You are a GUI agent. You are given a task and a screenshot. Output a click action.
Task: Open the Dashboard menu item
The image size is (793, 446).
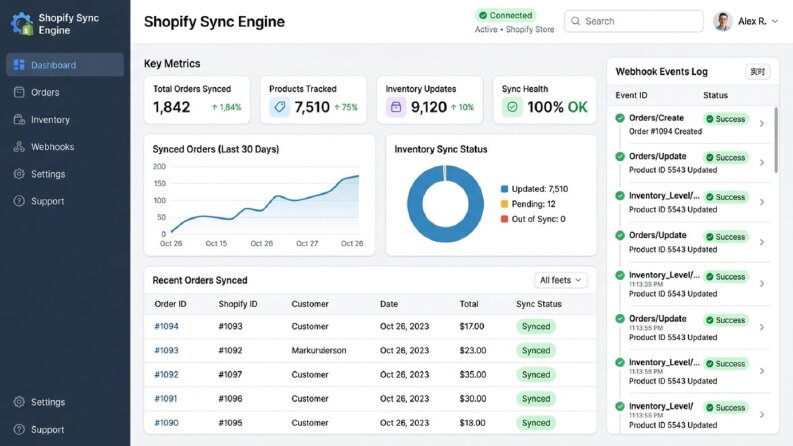coord(65,65)
